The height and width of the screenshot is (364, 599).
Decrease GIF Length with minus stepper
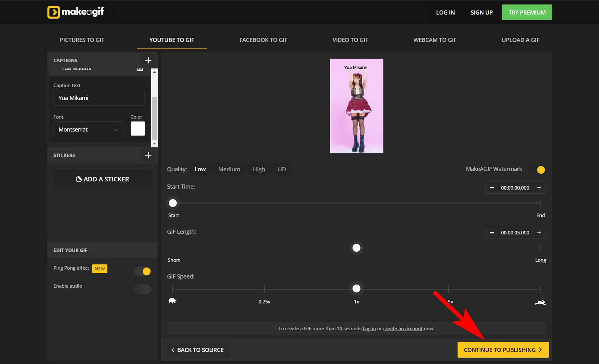[x=492, y=233]
